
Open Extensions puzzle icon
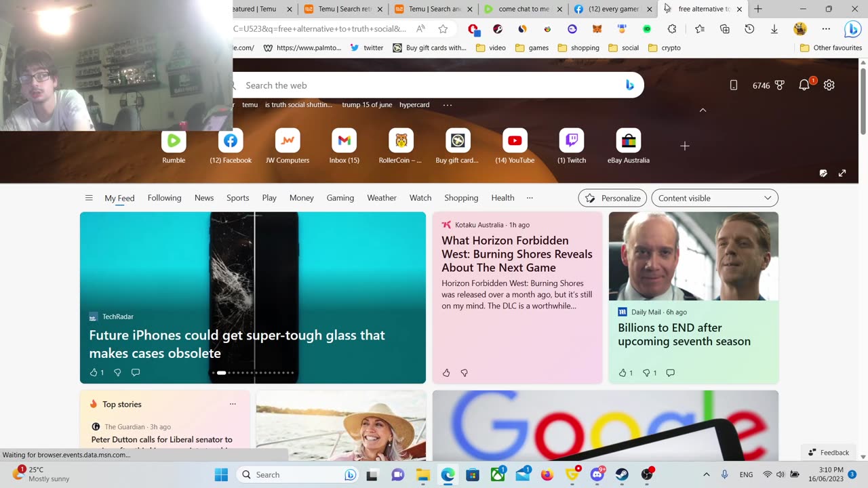672,28
